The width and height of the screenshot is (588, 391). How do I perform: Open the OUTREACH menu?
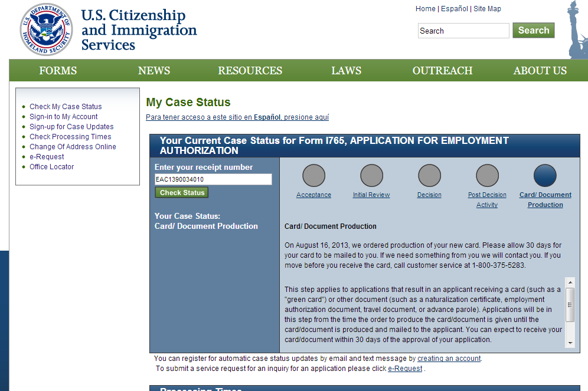[443, 70]
